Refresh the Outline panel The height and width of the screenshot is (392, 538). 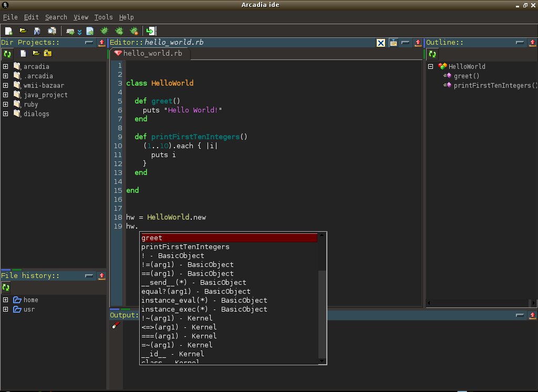pos(432,54)
